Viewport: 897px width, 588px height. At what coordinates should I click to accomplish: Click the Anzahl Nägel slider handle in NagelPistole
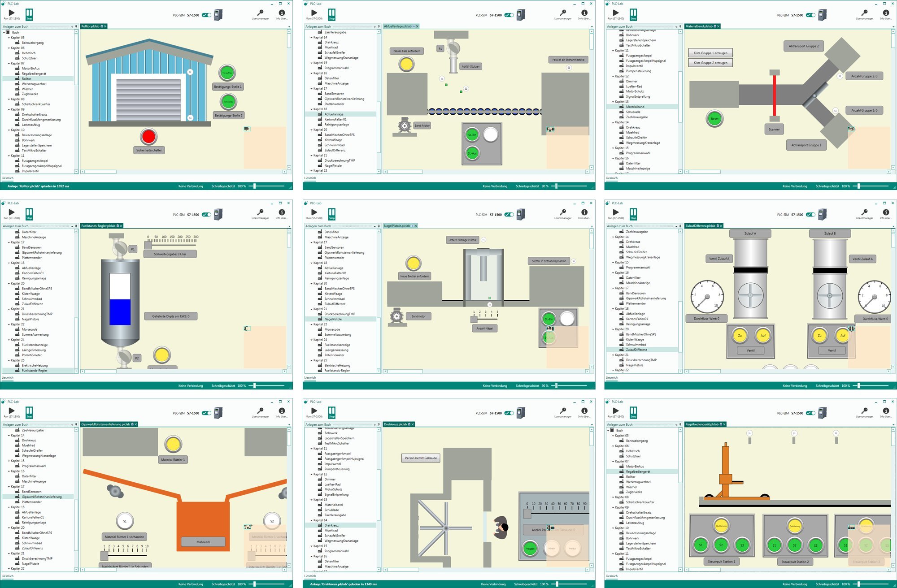tap(474, 319)
